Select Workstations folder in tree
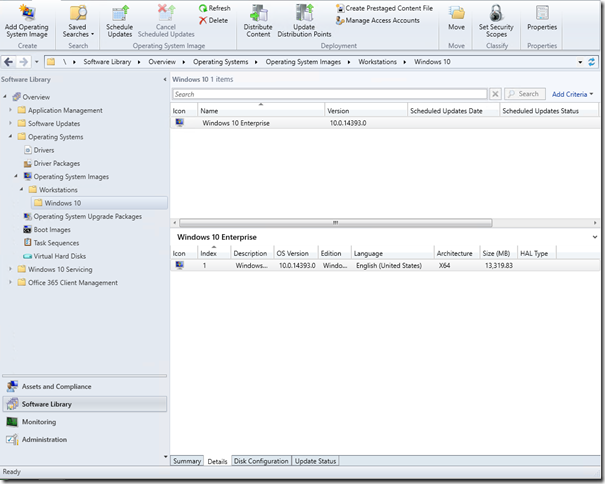Image resolution: width=605 pixels, height=484 pixels. [x=53, y=190]
